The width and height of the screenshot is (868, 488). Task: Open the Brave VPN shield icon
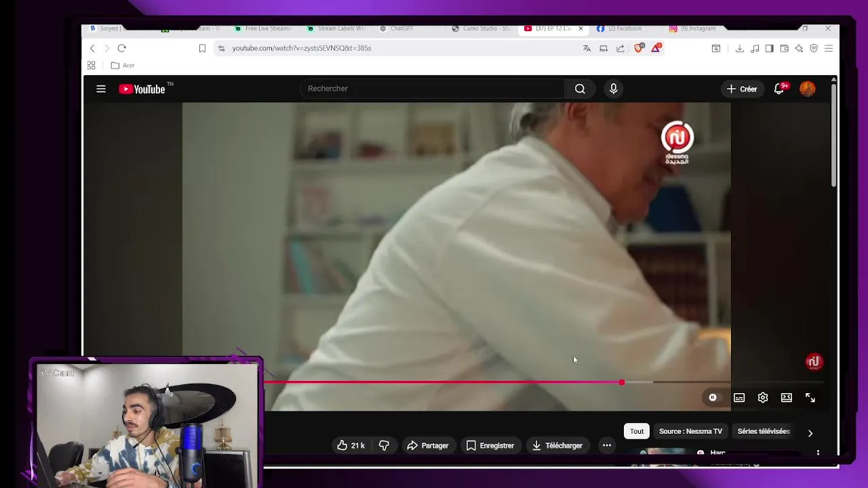point(814,48)
